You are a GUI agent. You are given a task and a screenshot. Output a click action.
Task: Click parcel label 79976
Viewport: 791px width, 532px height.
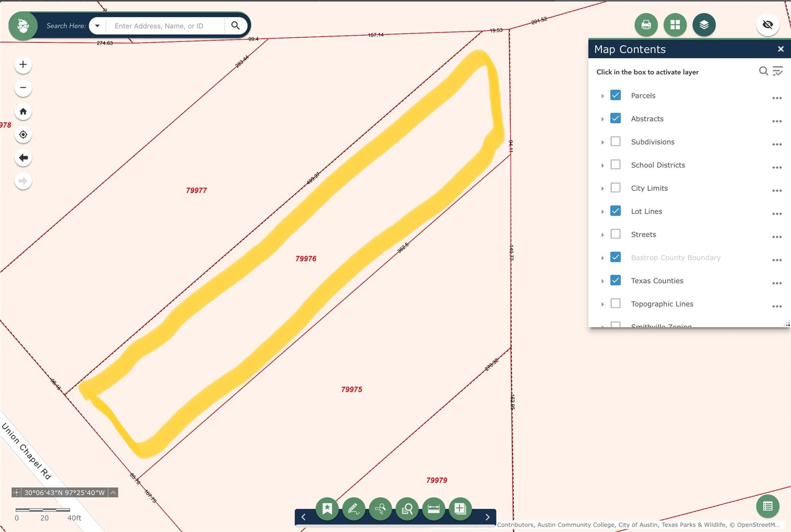pyautogui.click(x=306, y=259)
